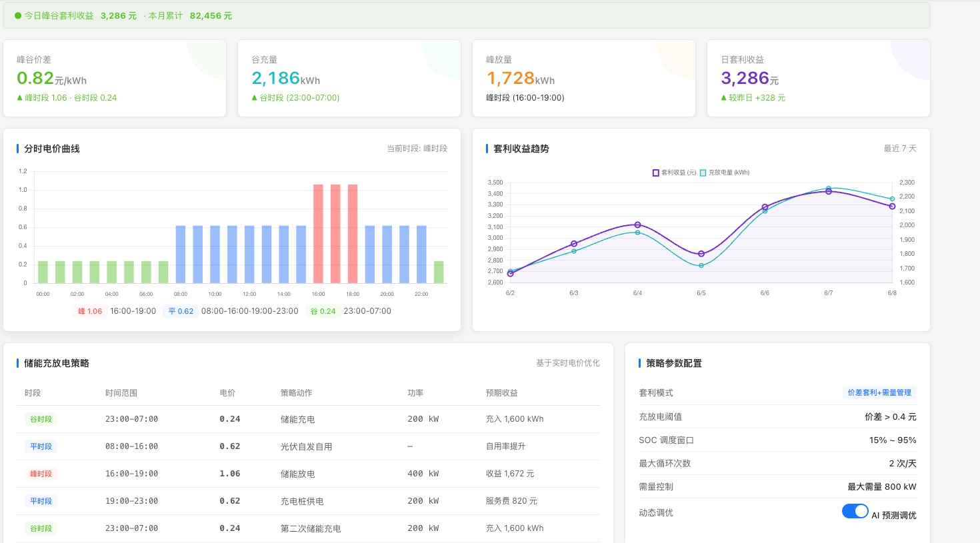Click the 6/5 dip point on trend chart
The height and width of the screenshot is (543, 980).
click(701, 254)
